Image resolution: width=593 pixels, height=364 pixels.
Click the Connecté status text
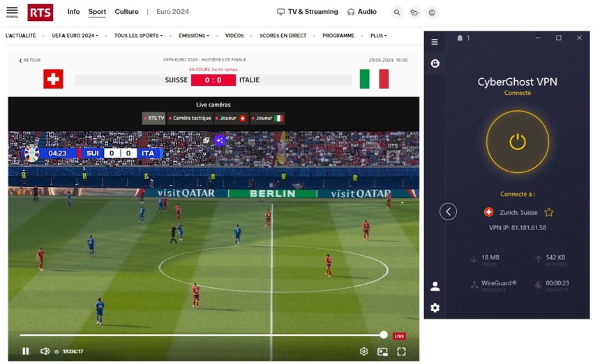(x=518, y=93)
